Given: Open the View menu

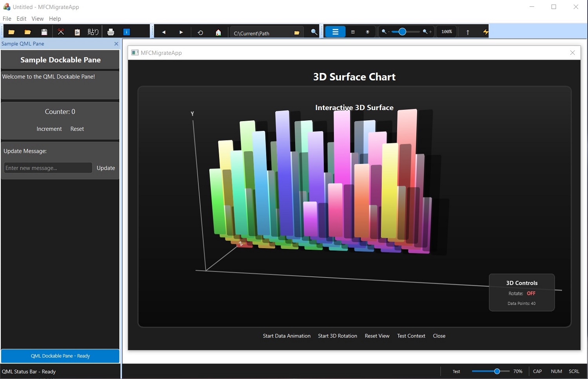Looking at the screenshot, I should (x=37, y=18).
